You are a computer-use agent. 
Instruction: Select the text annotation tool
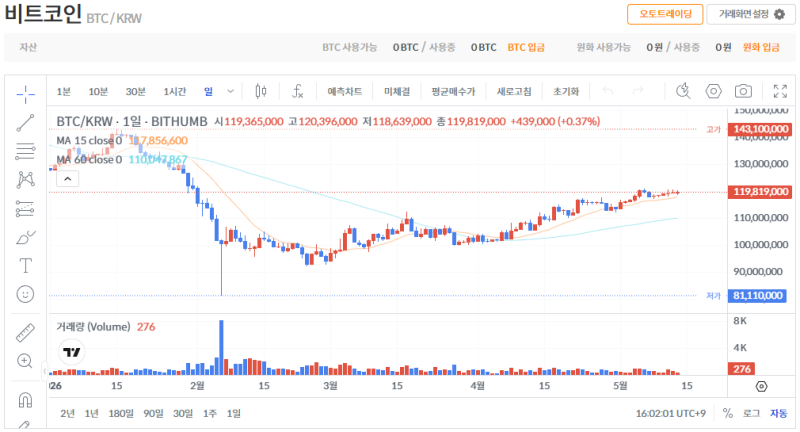[25, 266]
